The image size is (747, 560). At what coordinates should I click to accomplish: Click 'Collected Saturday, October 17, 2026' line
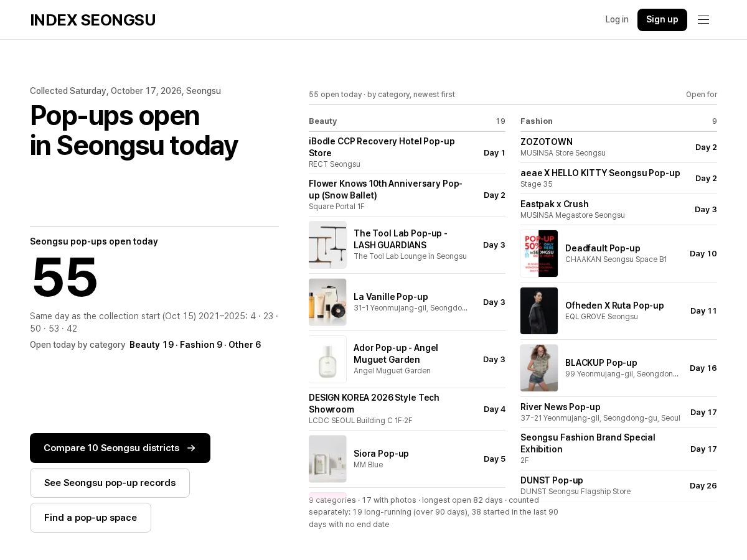[125, 91]
